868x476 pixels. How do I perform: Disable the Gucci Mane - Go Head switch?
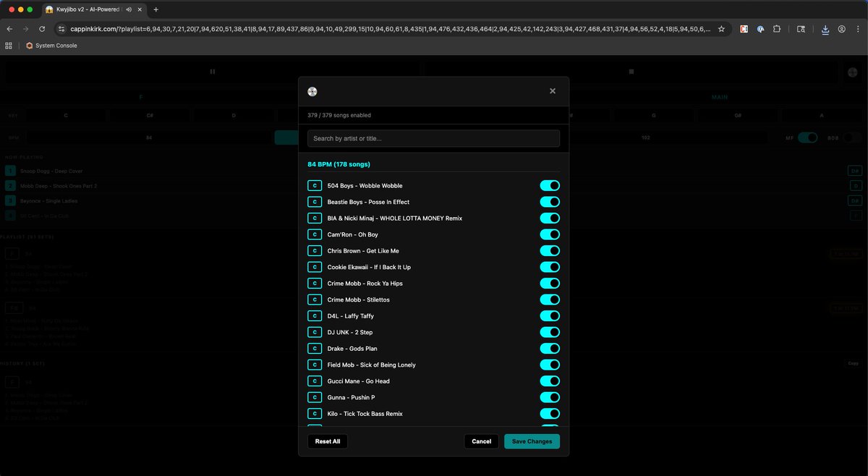point(550,381)
